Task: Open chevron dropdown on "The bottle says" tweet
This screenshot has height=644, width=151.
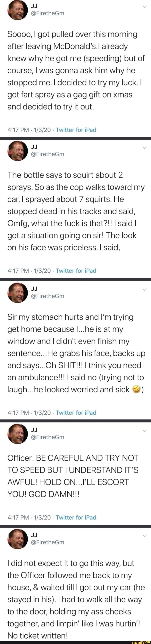Action: (145, 148)
